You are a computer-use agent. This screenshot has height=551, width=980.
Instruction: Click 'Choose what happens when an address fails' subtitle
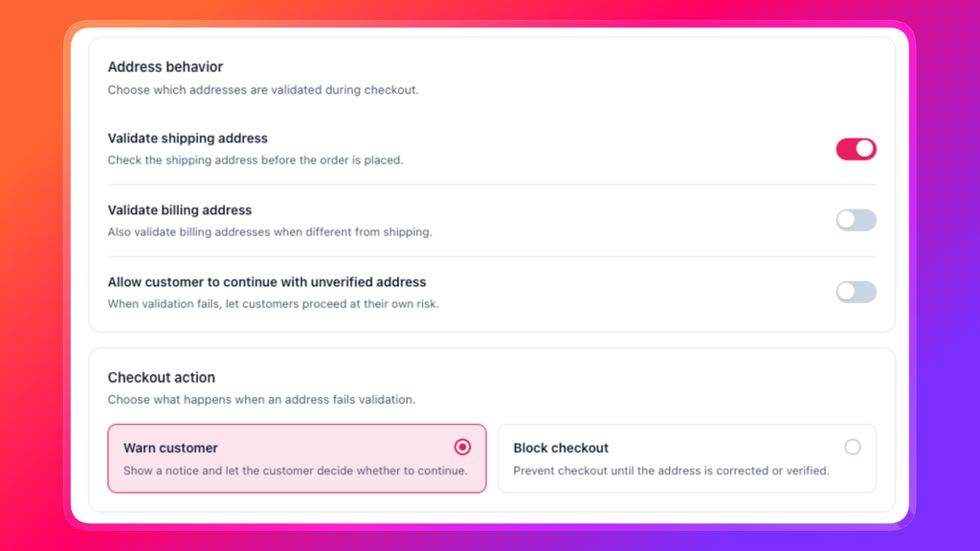pos(261,399)
